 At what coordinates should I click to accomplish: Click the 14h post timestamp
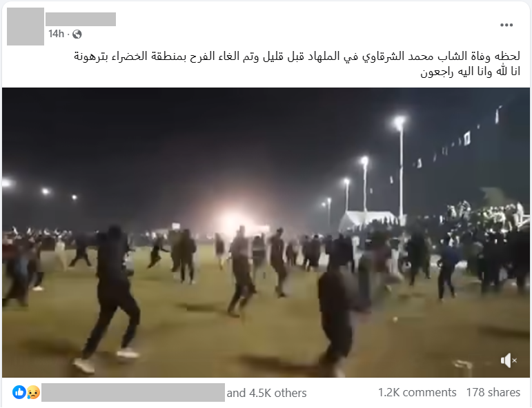pos(56,34)
